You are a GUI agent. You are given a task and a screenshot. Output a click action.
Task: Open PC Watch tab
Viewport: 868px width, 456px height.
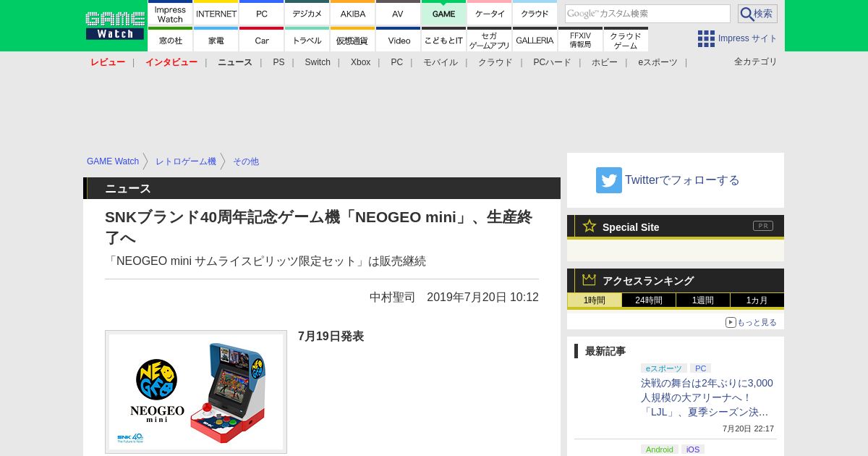pos(262,13)
